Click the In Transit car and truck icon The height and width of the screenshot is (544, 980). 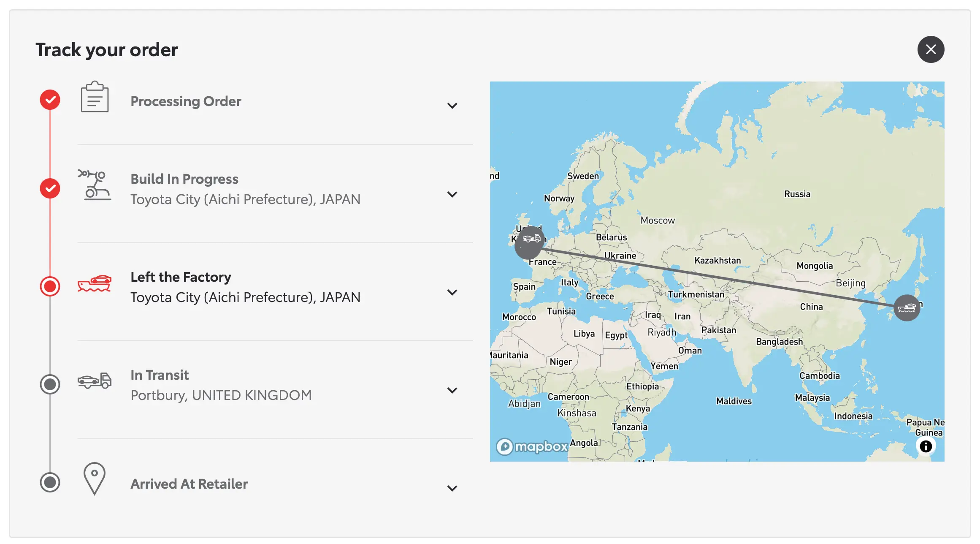95,381
